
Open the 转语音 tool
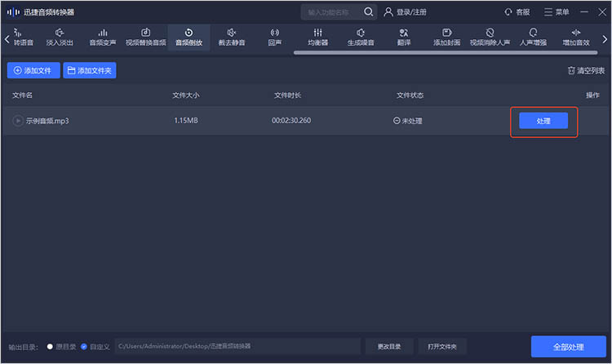23,38
